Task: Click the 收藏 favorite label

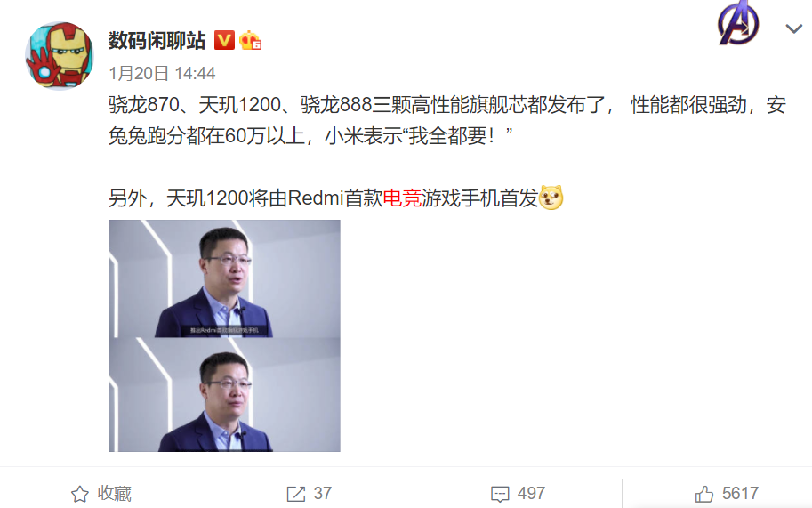Action: (x=115, y=494)
